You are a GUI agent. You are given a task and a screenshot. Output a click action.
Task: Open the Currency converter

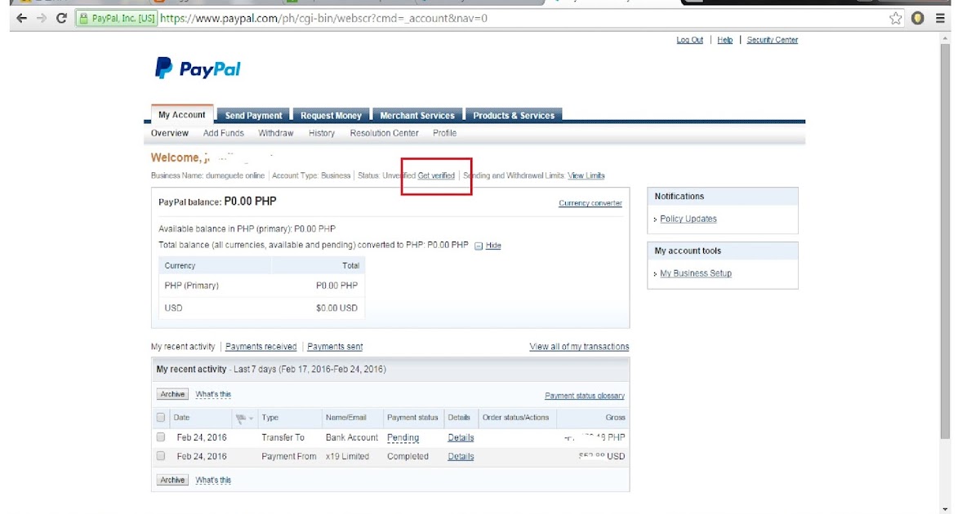pyautogui.click(x=590, y=202)
